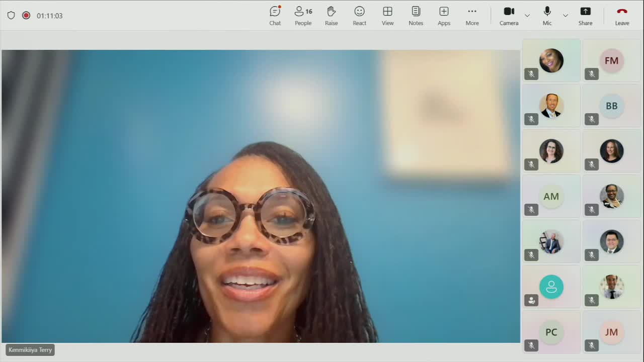
Task: Click the red recording indicator
Action: pos(26,16)
